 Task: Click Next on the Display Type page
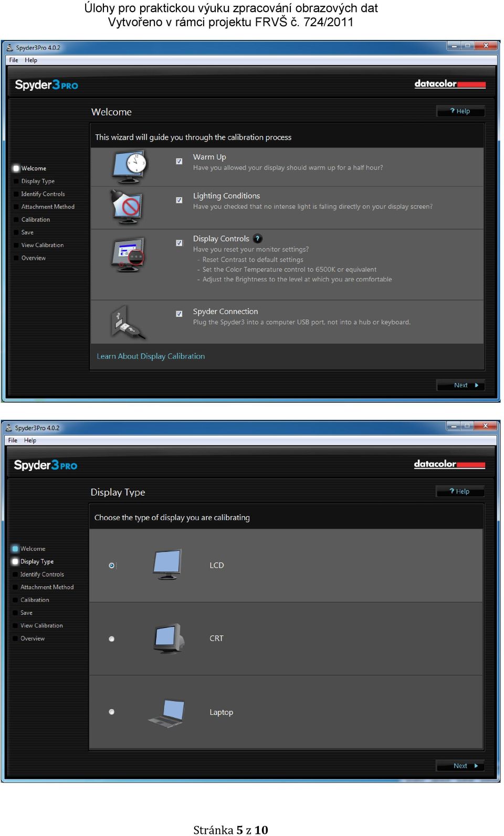460,766
